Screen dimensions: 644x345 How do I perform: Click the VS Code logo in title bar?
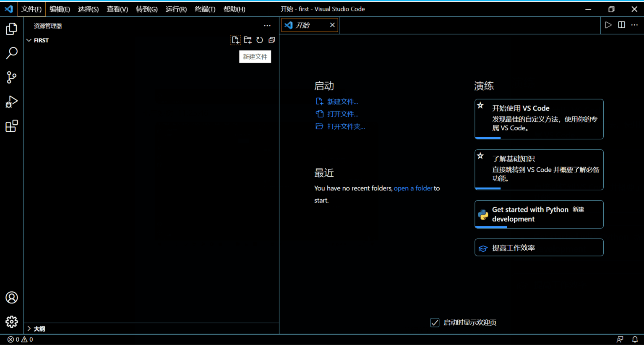point(8,9)
